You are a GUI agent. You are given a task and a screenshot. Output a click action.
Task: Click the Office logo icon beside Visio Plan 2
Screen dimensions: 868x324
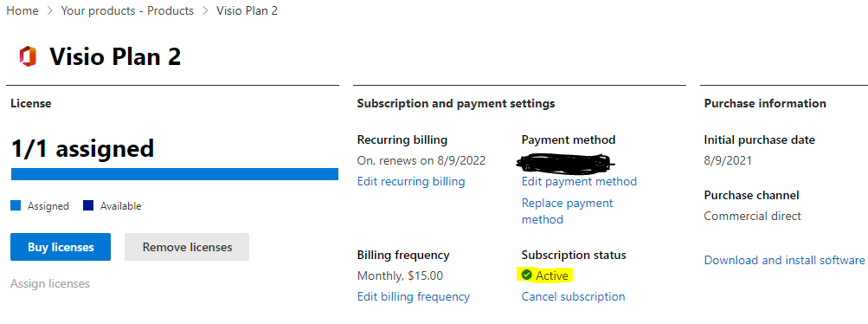(27, 57)
